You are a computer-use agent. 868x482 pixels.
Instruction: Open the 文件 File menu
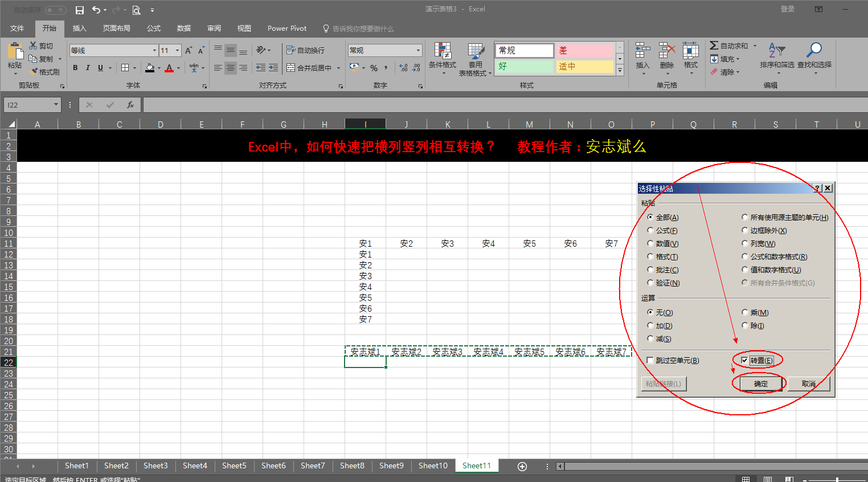pyautogui.click(x=17, y=28)
